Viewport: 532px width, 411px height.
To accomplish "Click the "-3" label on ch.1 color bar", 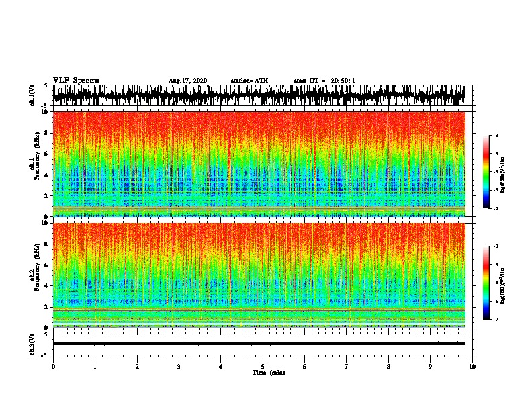I will [496, 136].
